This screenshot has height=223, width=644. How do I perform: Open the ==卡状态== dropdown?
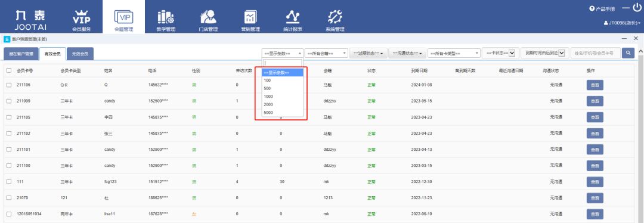(x=500, y=53)
